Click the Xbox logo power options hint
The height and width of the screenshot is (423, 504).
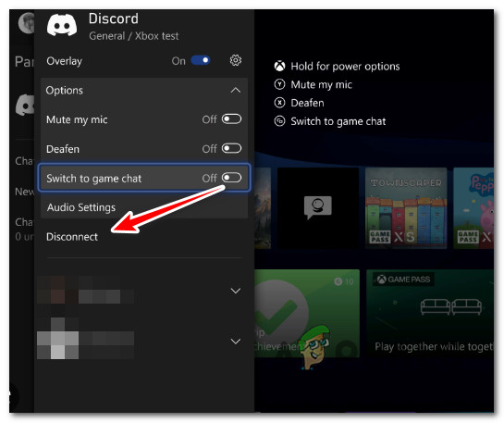point(279,66)
